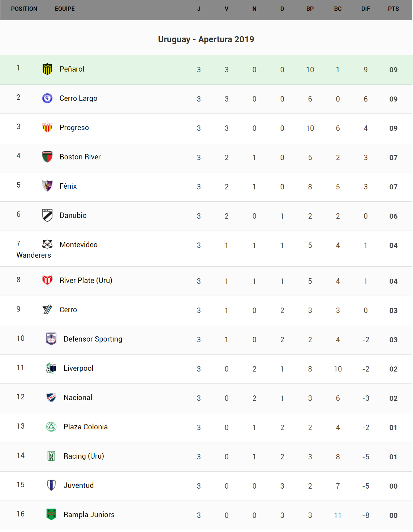Click the River Plate (Uru) badge
Screen dimensions: 413x532
click(47, 280)
